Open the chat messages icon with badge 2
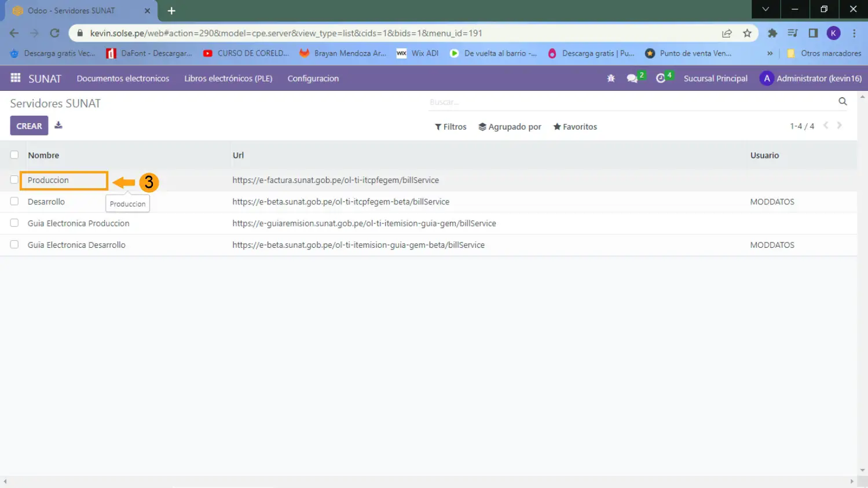Screen dimensions: 868x488 [632, 78]
